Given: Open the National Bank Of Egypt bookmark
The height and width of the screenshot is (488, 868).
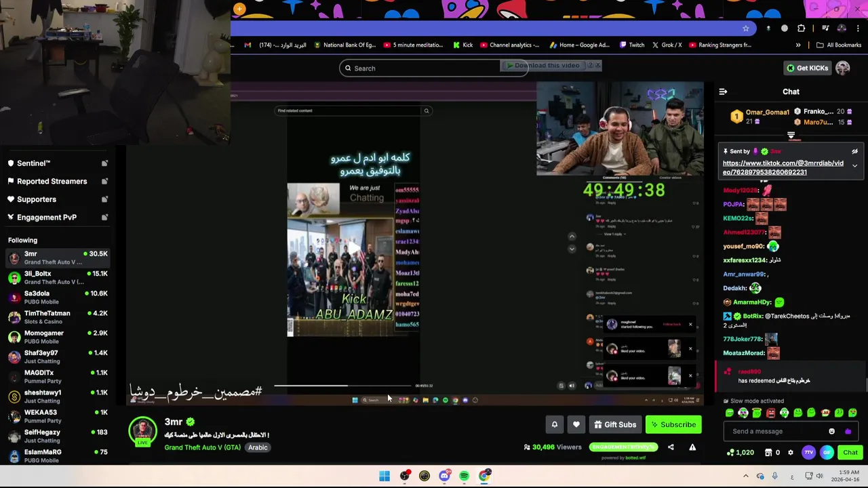Looking at the screenshot, I should tap(344, 45).
